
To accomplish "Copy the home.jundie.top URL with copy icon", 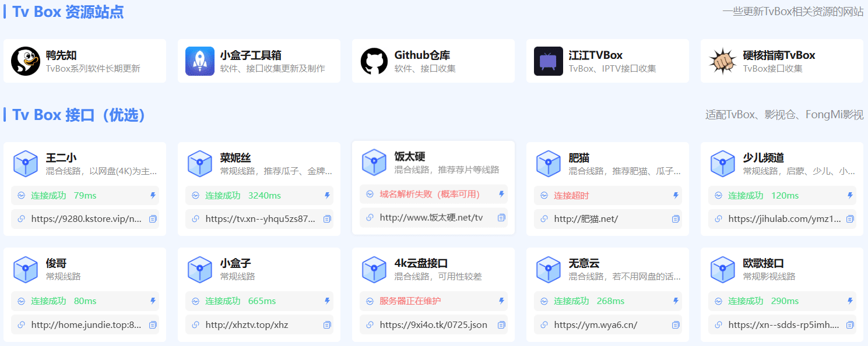I will tap(153, 325).
